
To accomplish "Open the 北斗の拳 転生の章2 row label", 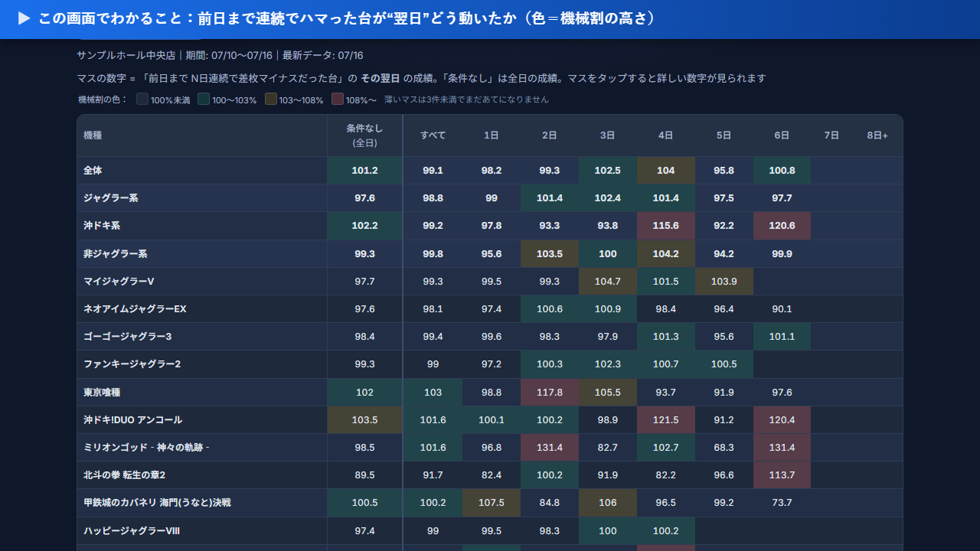I will 202,475.
